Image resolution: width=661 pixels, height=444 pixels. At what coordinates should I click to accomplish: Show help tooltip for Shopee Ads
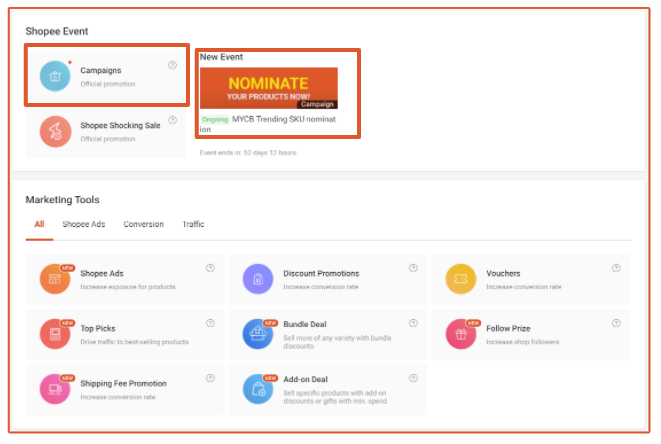(210, 268)
